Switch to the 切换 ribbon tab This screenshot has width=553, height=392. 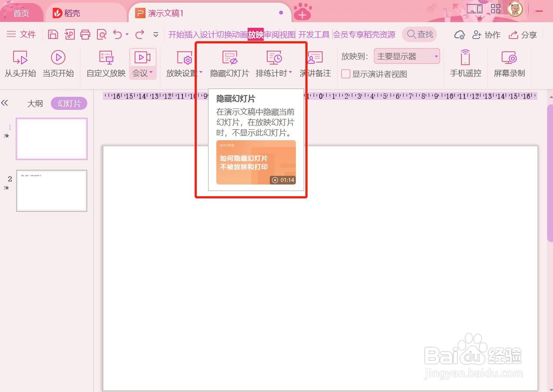(224, 35)
